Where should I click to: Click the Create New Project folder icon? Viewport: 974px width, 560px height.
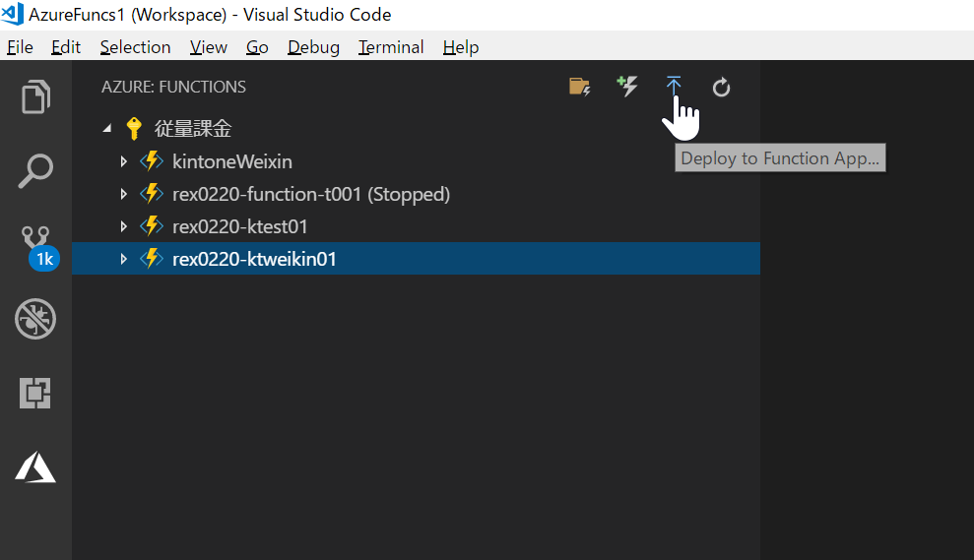click(x=579, y=87)
